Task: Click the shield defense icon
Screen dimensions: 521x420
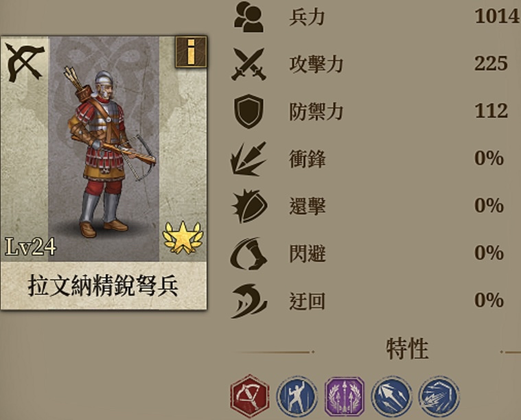Action: coord(249,111)
